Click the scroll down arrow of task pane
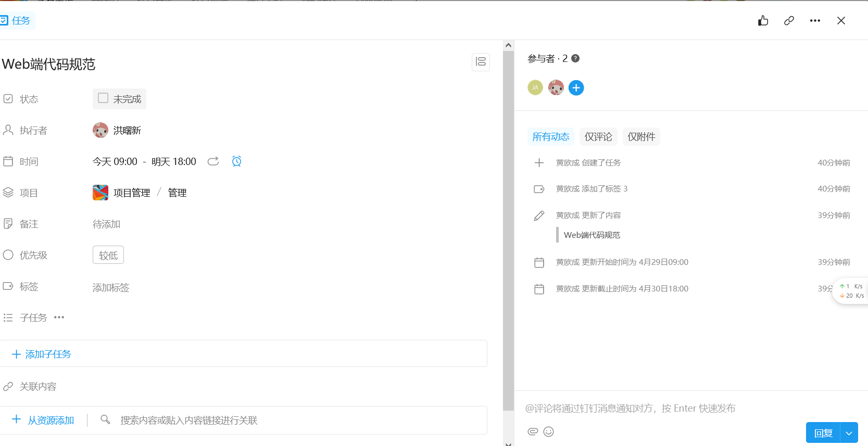The width and height of the screenshot is (868, 446). pyautogui.click(x=508, y=443)
